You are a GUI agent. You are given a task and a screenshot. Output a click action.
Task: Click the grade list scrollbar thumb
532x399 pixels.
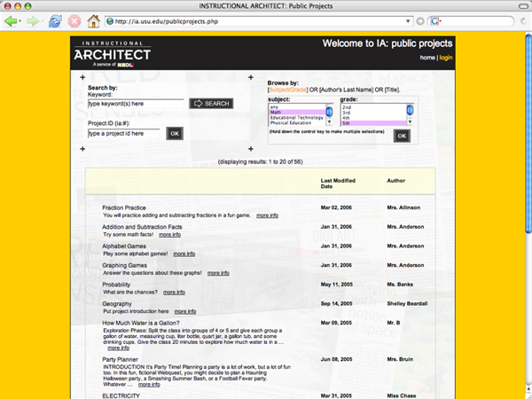[411, 110]
